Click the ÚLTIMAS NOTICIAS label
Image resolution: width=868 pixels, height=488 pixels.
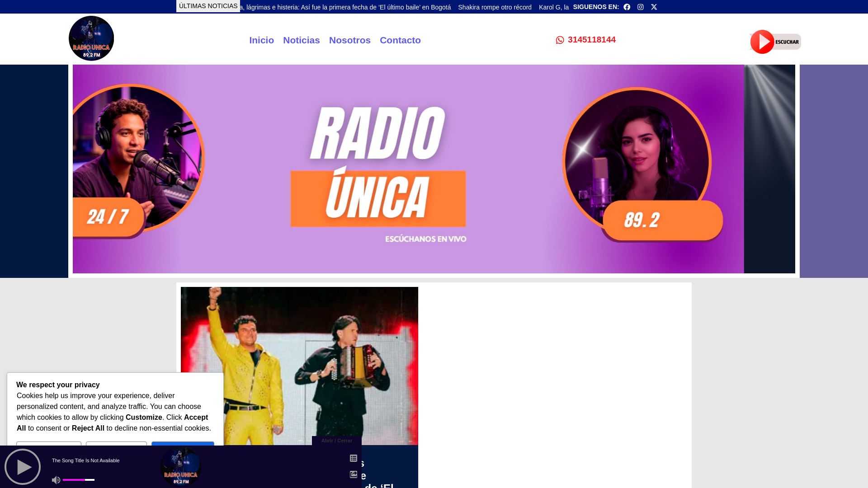coord(208,6)
